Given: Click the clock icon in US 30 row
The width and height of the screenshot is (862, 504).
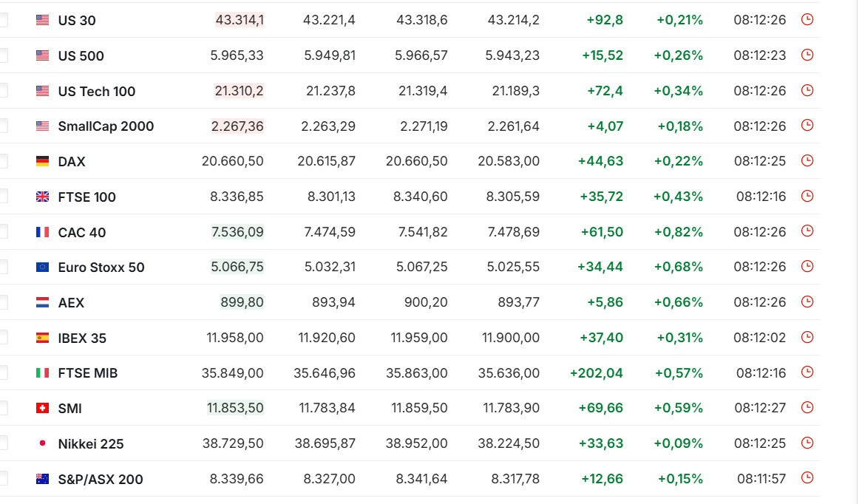Looking at the screenshot, I should (x=807, y=20).
